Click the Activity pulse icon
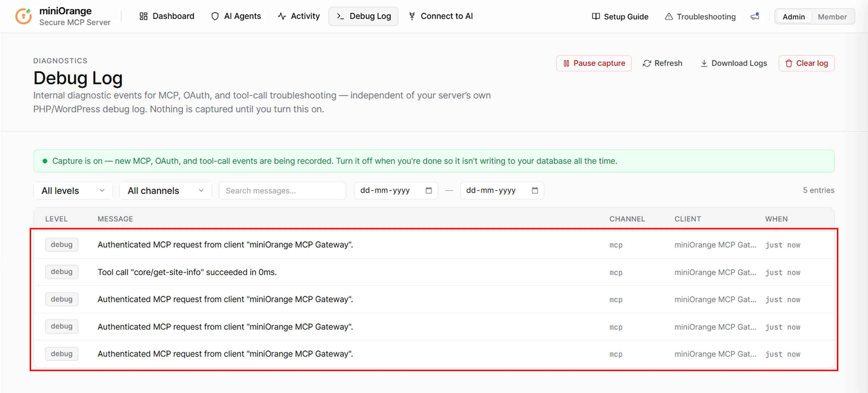The image size is (868, 393). coord(282,16)
